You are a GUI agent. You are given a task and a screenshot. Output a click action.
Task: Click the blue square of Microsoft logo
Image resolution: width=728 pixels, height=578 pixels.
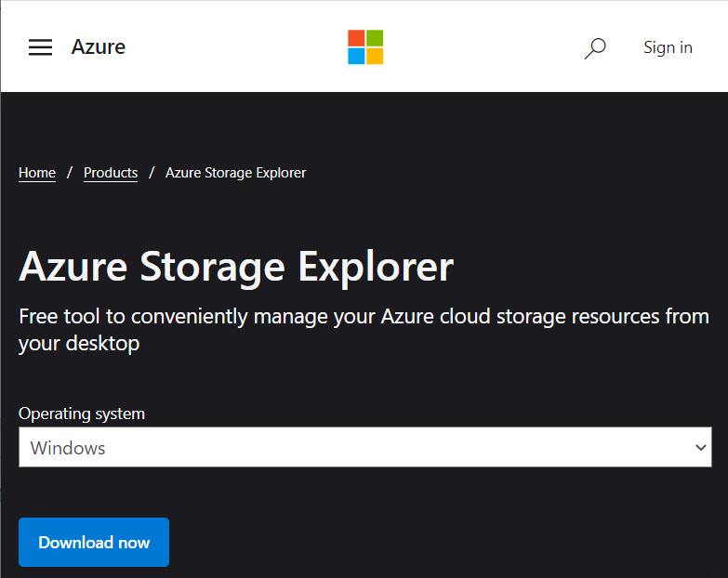[356, 56]
